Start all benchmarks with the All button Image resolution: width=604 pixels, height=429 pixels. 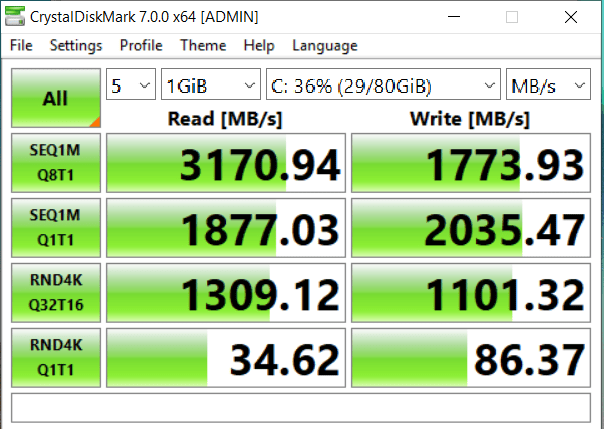(x=56, y=98)
